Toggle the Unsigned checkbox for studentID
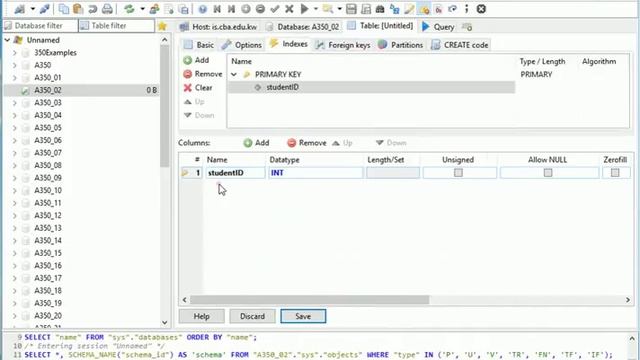 click(x=458, y=173)
